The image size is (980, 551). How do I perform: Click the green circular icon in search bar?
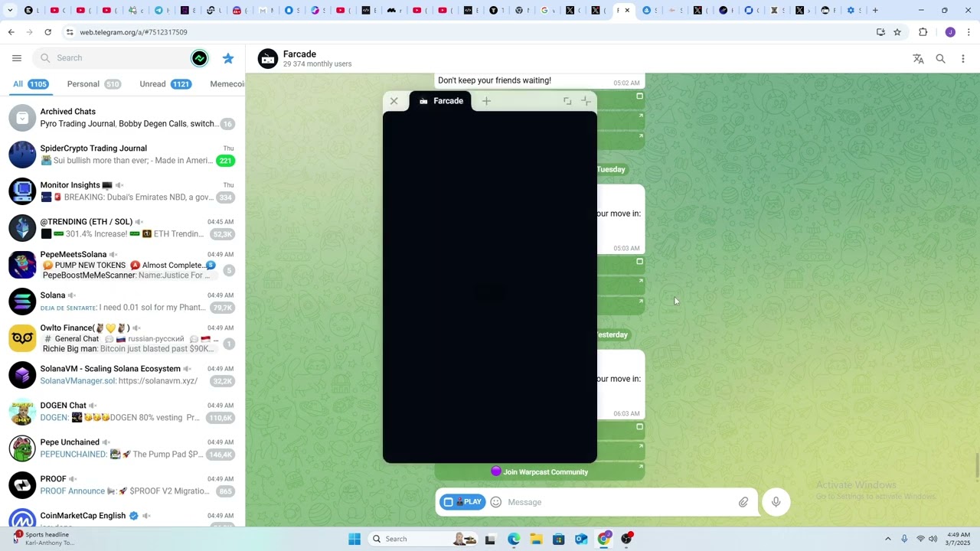click(x=199, y=58)
